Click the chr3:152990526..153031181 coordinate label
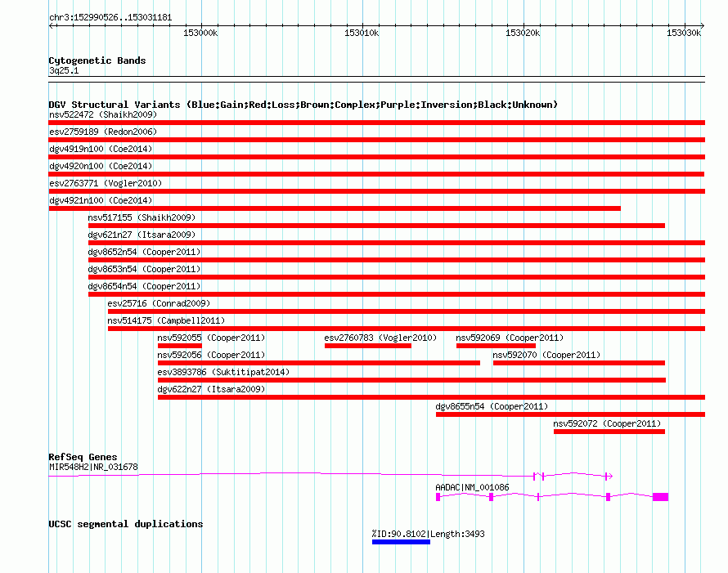The image size is (728, 573). [x=110, y=18]
